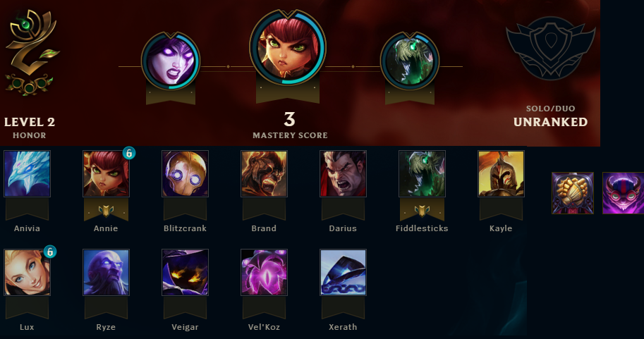This screenshot has height=339, width=644.
Task: Select the Xerath champion portrait
Action: coord(343,272)
